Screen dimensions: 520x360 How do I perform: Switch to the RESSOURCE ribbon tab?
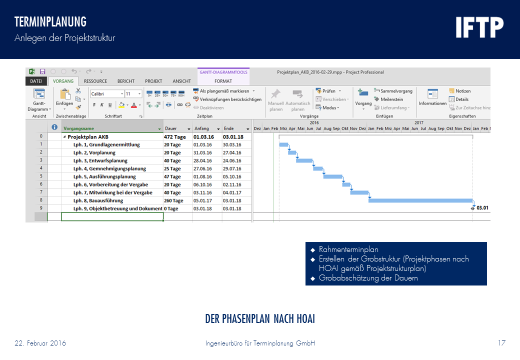pos(95,81)
